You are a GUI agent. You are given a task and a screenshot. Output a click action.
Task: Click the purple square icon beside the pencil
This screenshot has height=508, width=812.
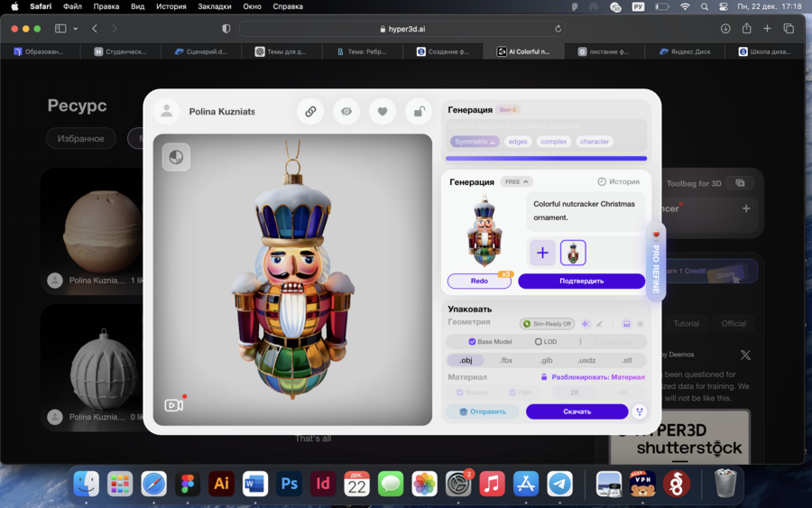point(626,324)
